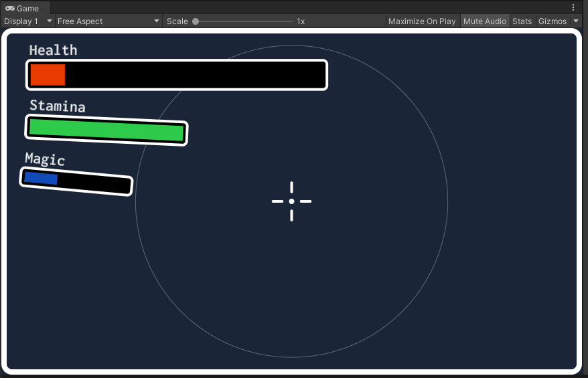Select the Game tab
Screen dimensions: 588x378
tap(25, 8)
